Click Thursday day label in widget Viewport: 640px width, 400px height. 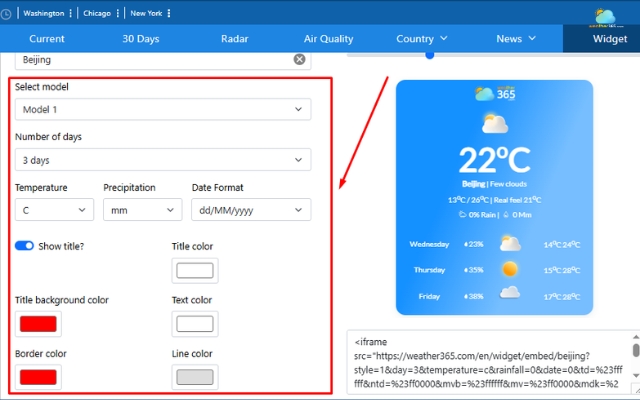click(429, 270)
